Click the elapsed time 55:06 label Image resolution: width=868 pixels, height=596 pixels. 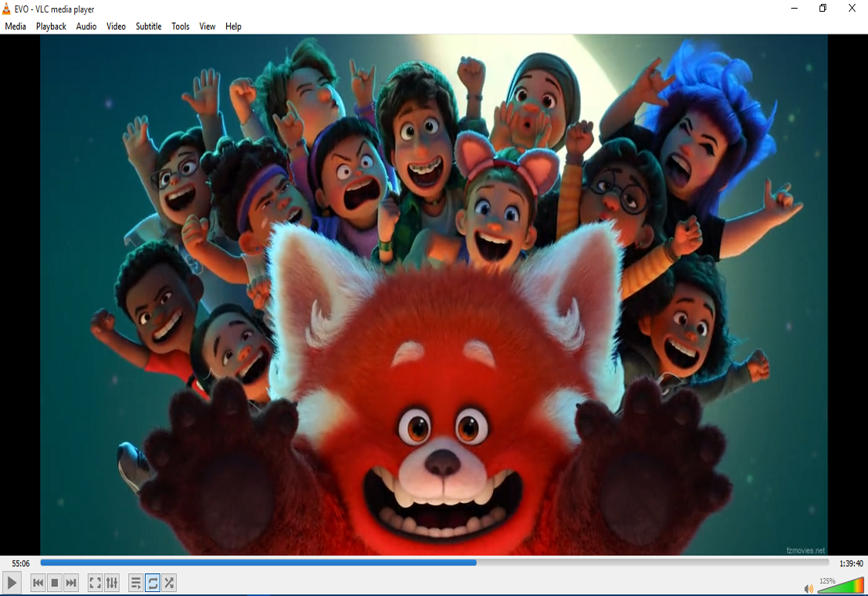[x=20, y=563]
